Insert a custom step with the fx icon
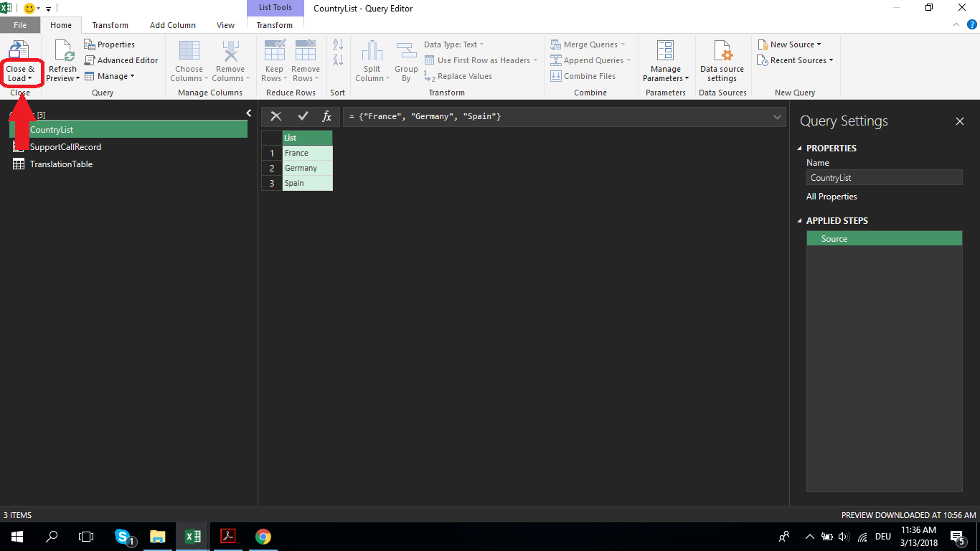Screen dimensions: 980x551 pos(327,116)
